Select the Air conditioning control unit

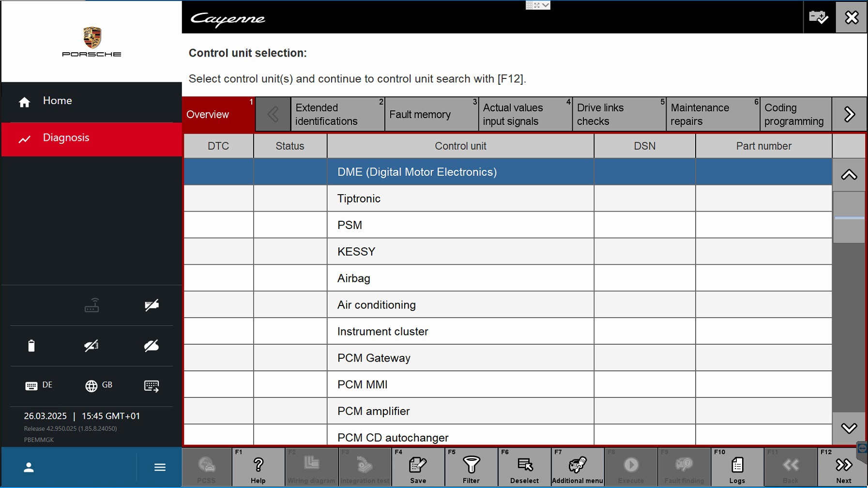[x=508, y=305]
